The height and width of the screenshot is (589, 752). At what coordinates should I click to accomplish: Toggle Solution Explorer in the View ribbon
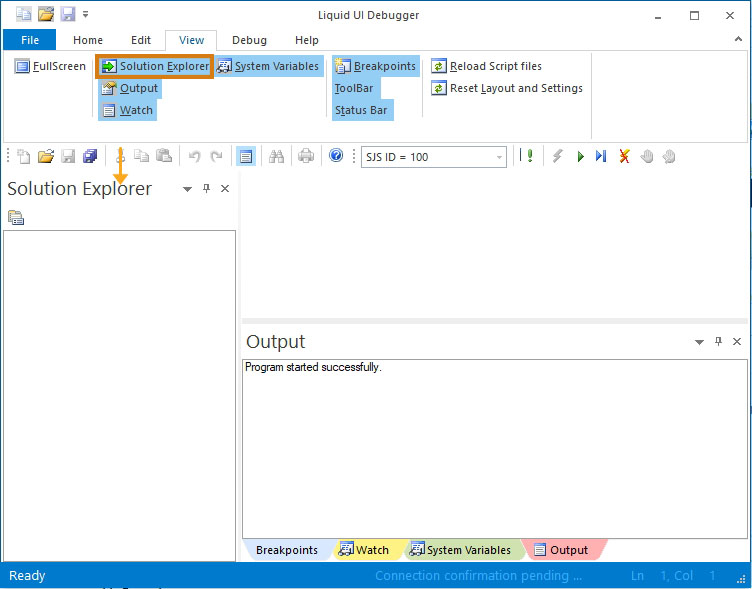pyautogui.click(x=155, y=66)
